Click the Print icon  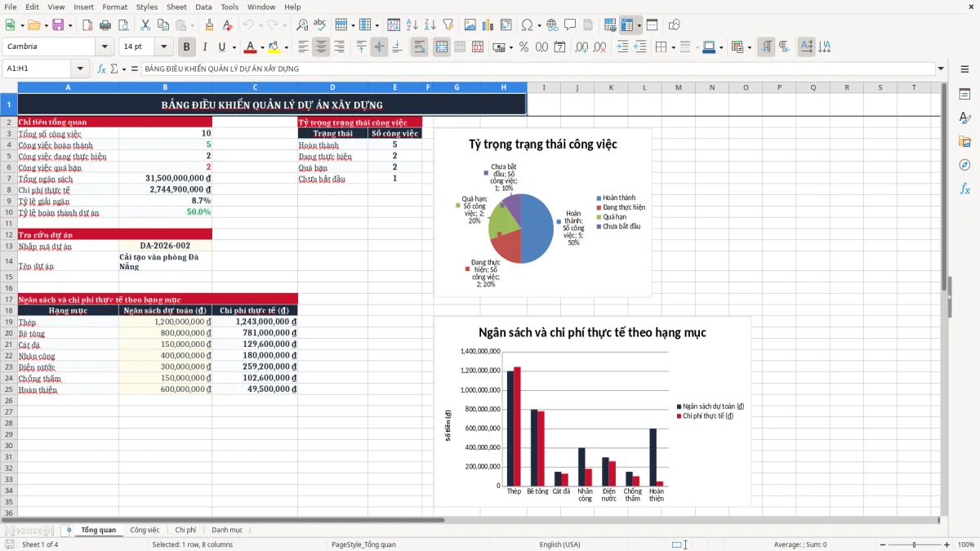105,25
